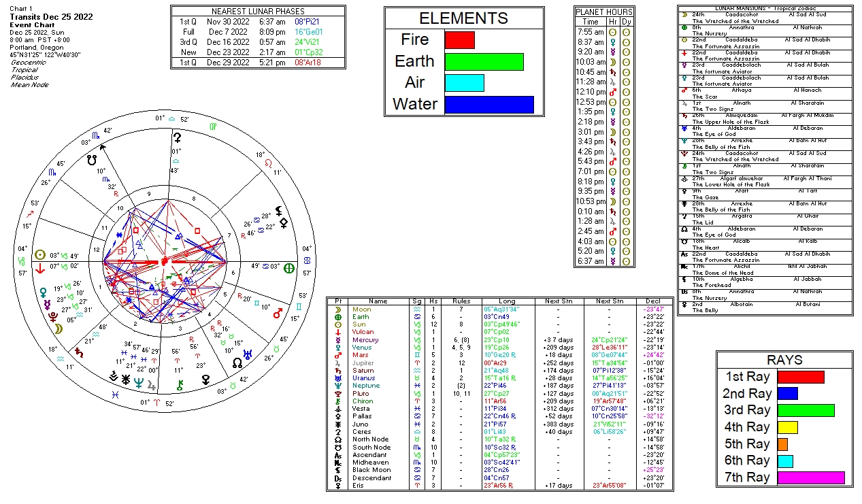Click the Saturn hour glyph in the 10:45 am row
Viewport: 862px width, 504px height.
click(612, 72)
